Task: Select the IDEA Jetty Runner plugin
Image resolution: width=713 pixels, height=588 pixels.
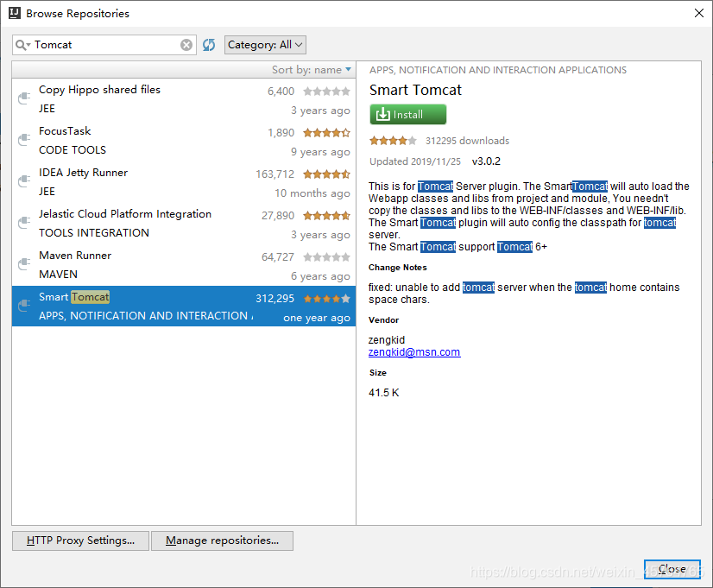Action: 184,182
